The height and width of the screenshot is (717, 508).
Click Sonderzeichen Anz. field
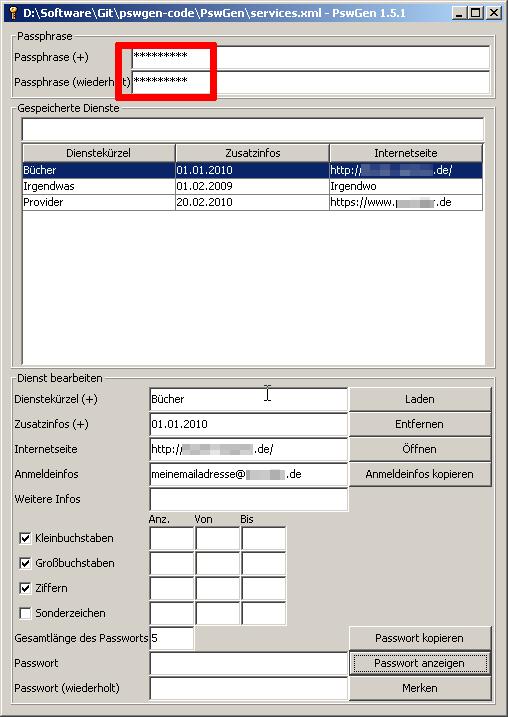[x=172, y=613]
